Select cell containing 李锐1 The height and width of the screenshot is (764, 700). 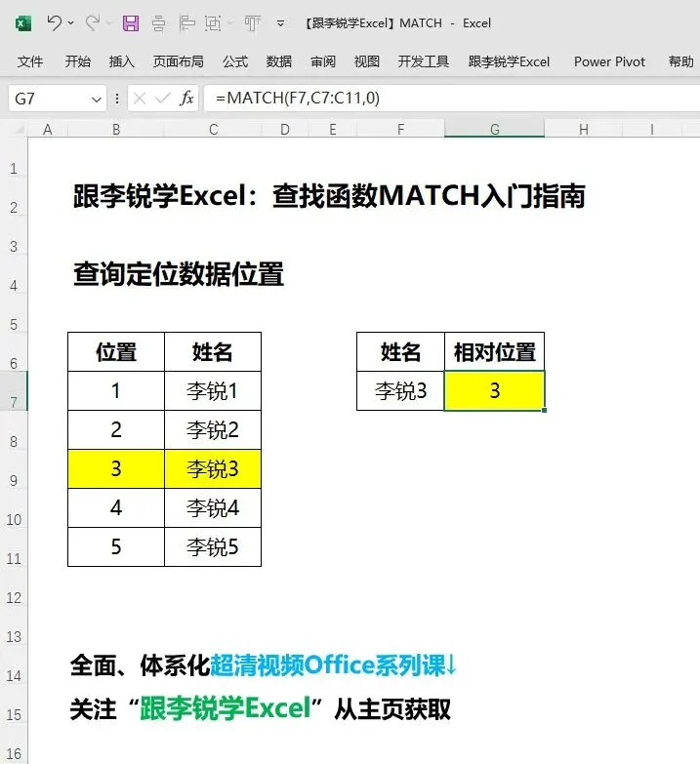pos(213,390)
